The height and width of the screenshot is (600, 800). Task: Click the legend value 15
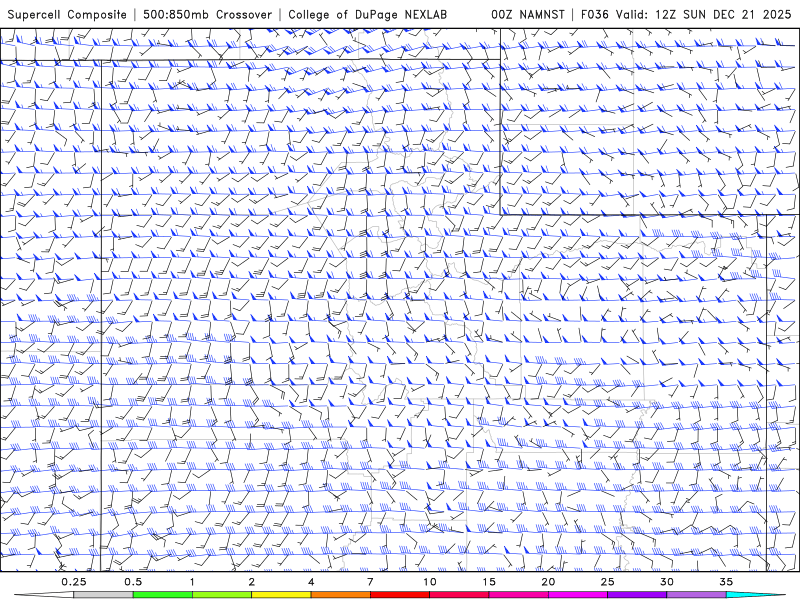[x=489, y=582]
